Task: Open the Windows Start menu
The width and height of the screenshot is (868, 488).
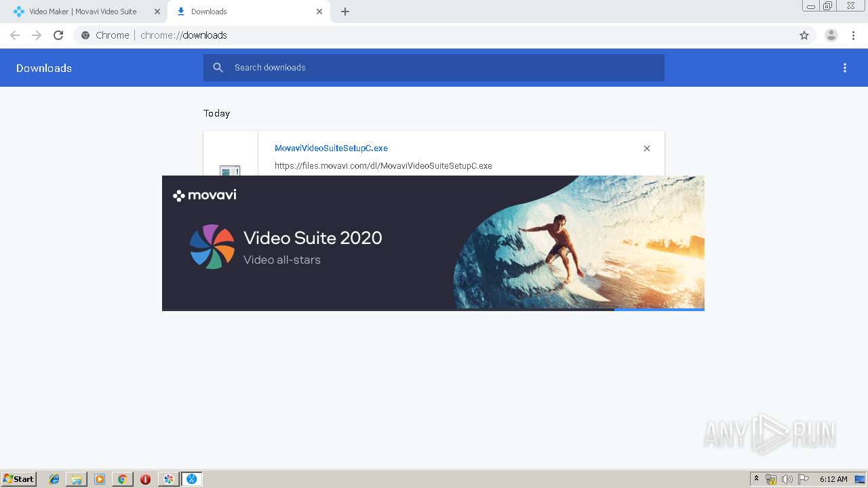Action: pos(19,479)
